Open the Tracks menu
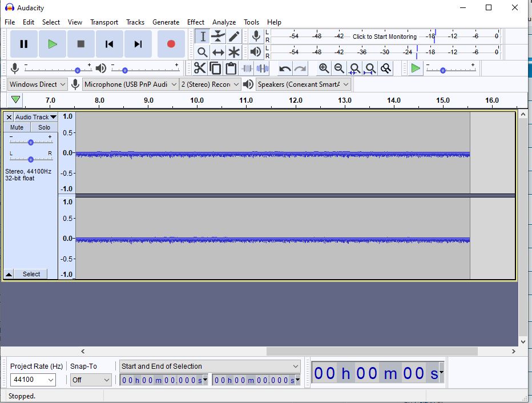This screenshot has height=403, width=532. (x=135, y=22)
